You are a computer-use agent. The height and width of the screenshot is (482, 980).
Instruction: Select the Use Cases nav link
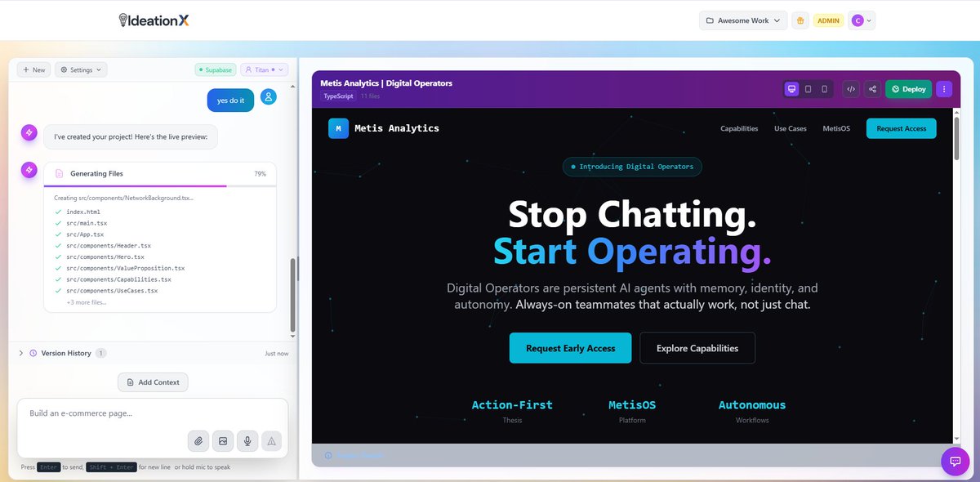(789, 128)
